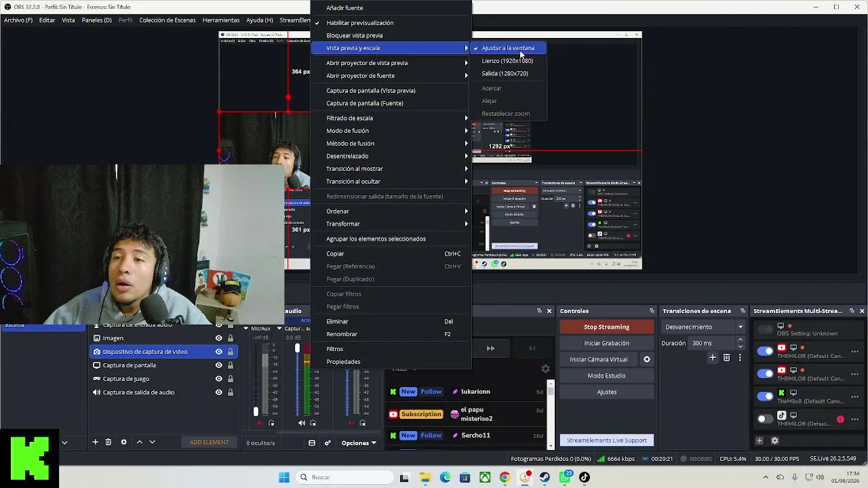Viewport: 868px width, 488px height.
Task: Click the speaker icon under the Captura channel
Action: point(302,423)
